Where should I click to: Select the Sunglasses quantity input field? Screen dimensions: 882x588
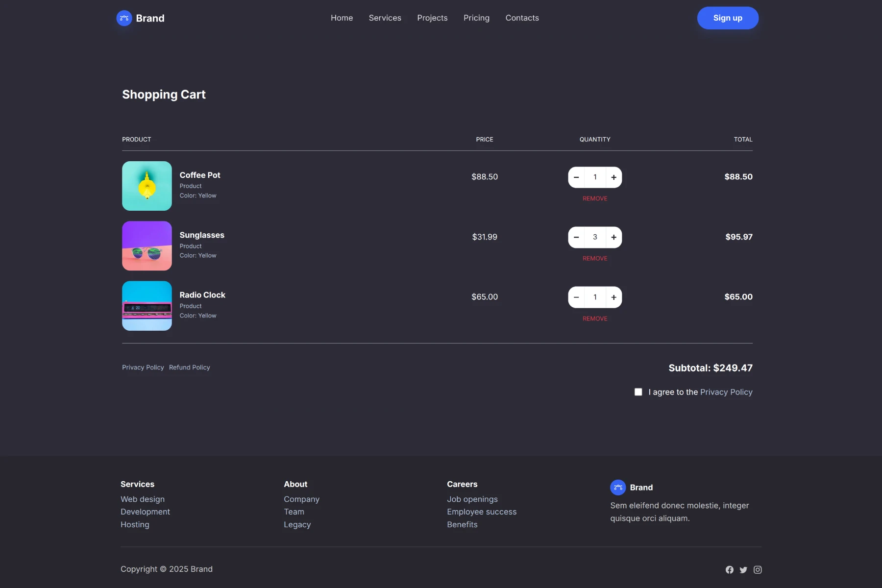[x=595, y=237]
